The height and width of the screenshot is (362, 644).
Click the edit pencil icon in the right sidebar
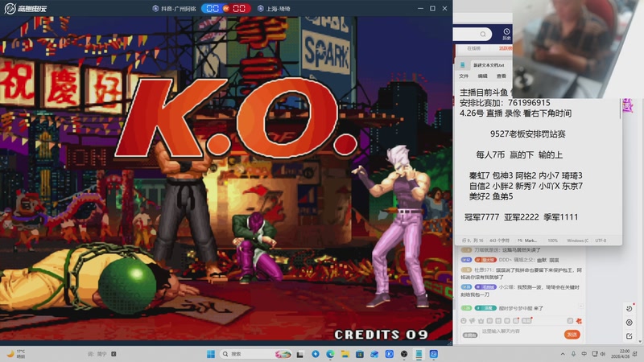[630, 336]
